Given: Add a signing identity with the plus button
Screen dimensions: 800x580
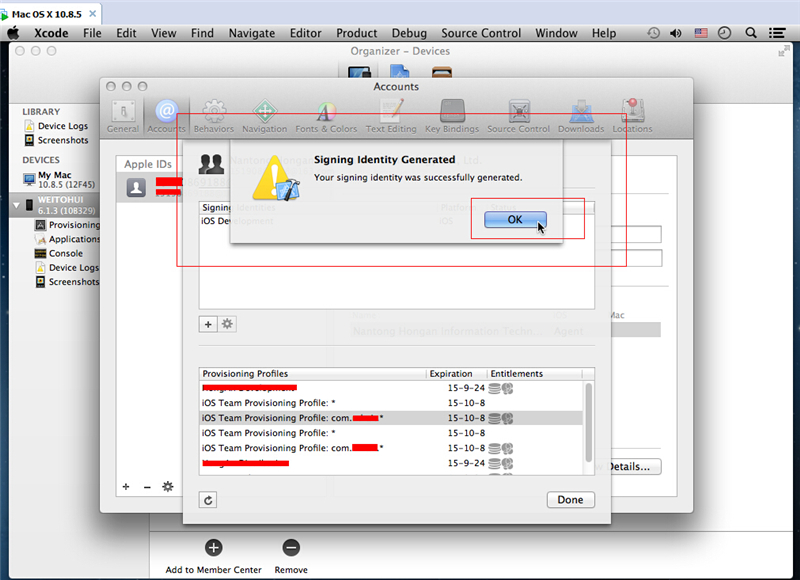Looking at the screenshot, I should pyautogui.click(x=208, y=324).
